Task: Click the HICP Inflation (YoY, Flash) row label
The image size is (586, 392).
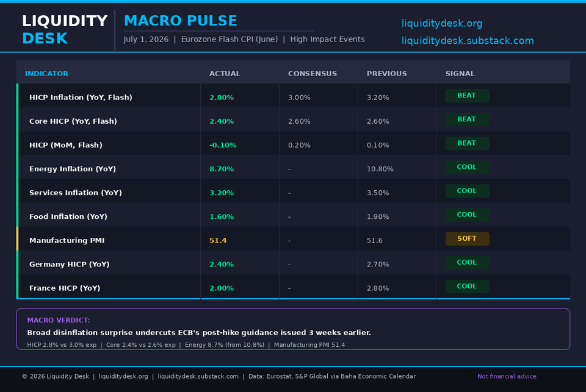Action: (81, 98)
